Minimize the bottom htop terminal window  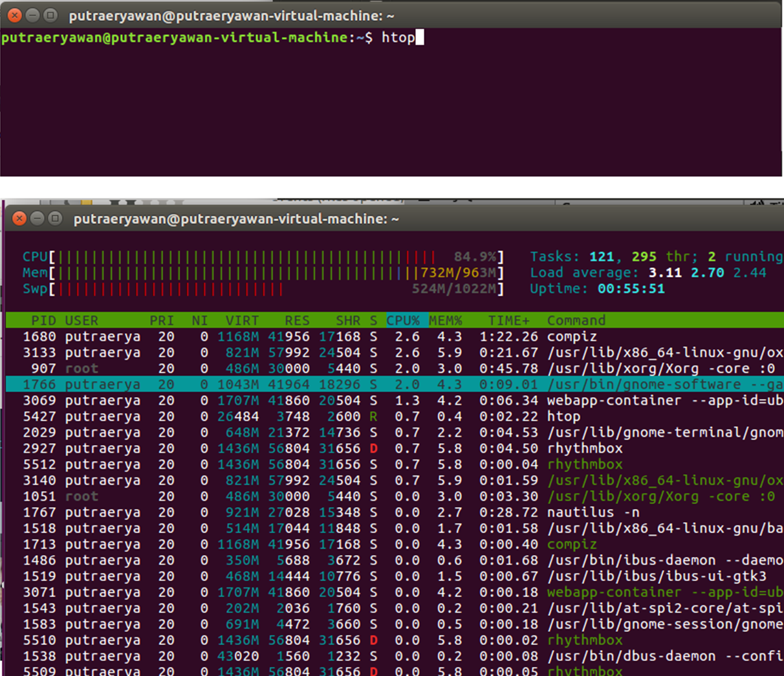(x=38, y=219)
